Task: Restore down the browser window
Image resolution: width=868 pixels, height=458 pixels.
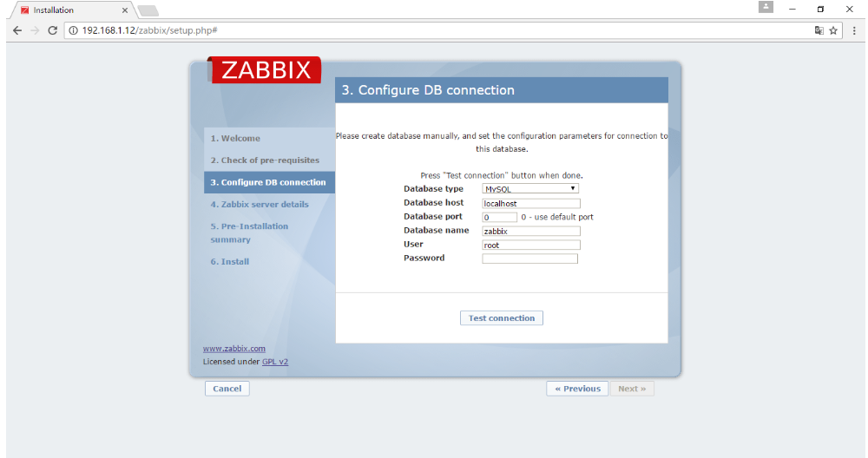Action: coord(820,10)
